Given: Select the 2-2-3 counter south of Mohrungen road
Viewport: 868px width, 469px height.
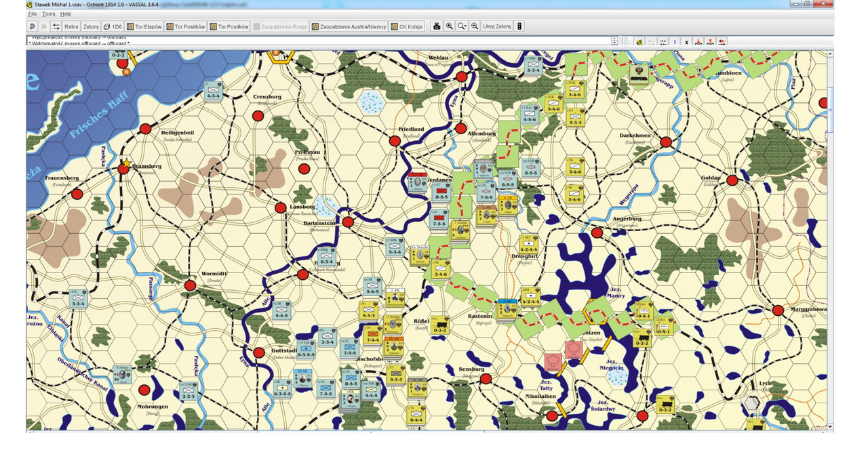Looking at the screenshot, I should (x=187, y=391).
